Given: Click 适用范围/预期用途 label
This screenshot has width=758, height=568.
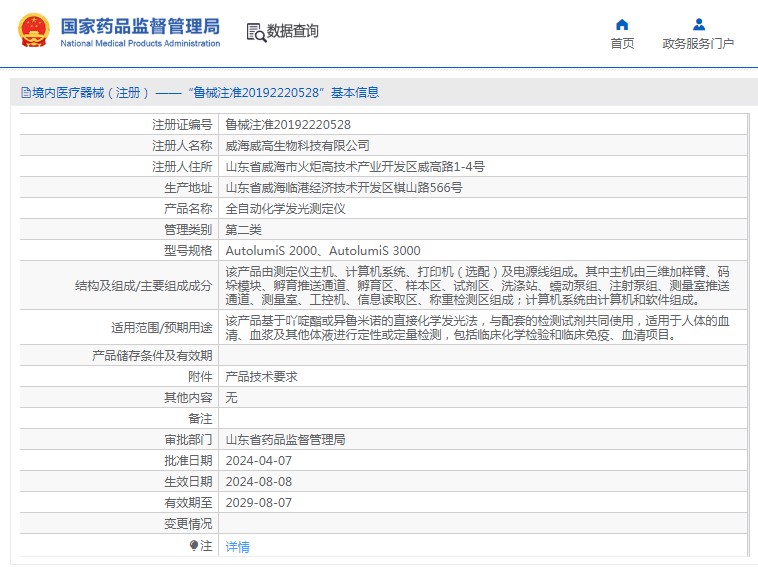Looking at the screenshot, I should [x=161, y=328].
